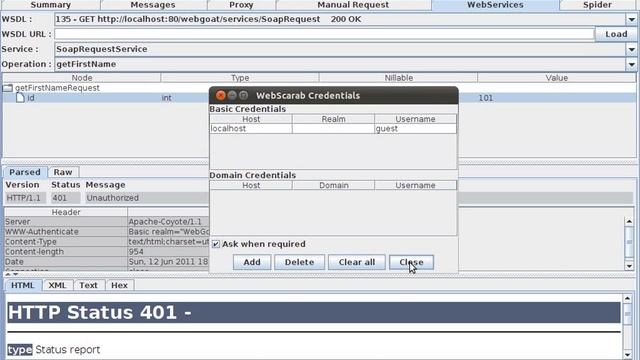
Task: Expand the Service dropdown arrow
Action: (631, 49)
